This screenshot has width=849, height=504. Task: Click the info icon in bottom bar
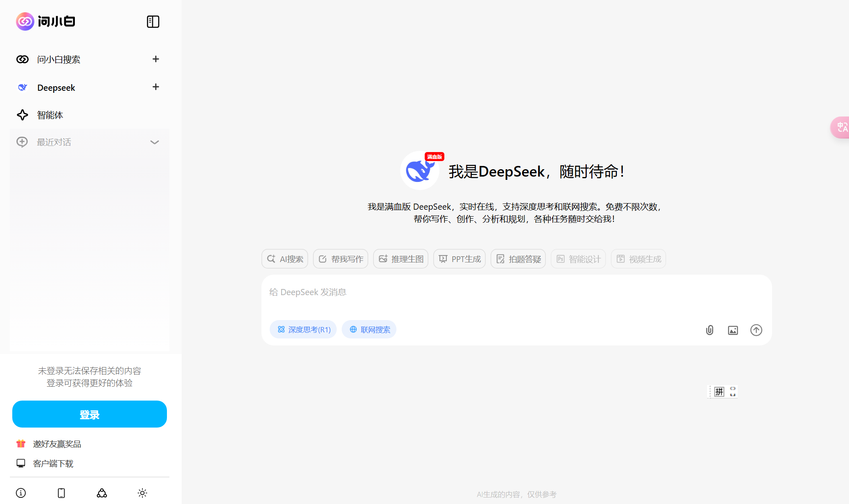pos(21,493)
